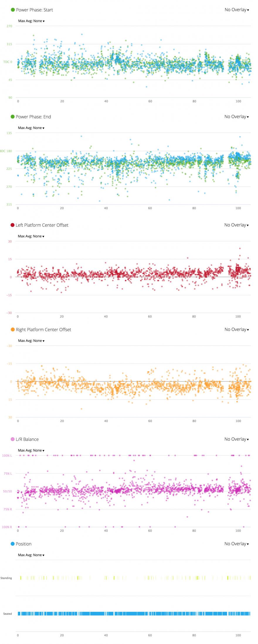Click the red Left Platform Center Offset dot
The width and height of the screenshot is (258, 644).
12,225
